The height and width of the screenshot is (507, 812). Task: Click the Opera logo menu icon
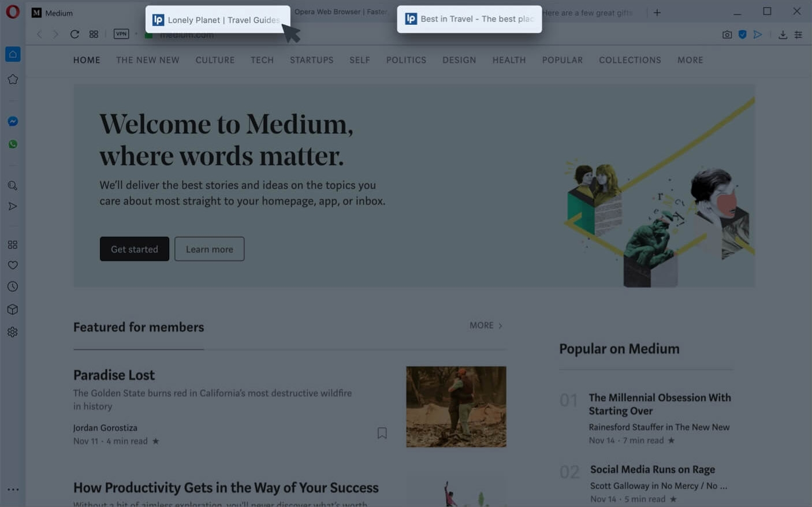13,12
